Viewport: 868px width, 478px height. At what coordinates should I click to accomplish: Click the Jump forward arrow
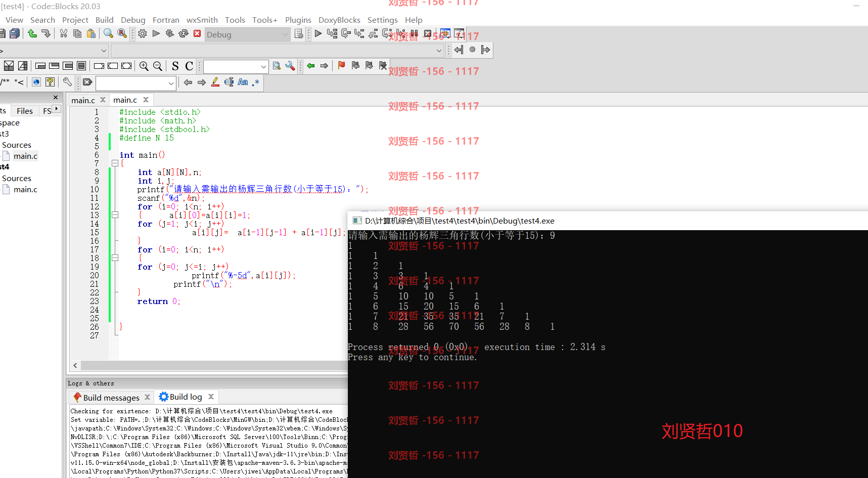(324, 66)
